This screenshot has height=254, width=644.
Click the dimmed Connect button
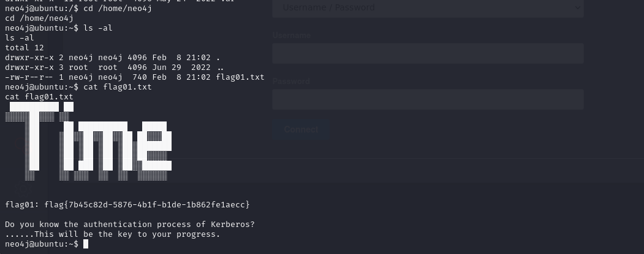tap(301, 129)
